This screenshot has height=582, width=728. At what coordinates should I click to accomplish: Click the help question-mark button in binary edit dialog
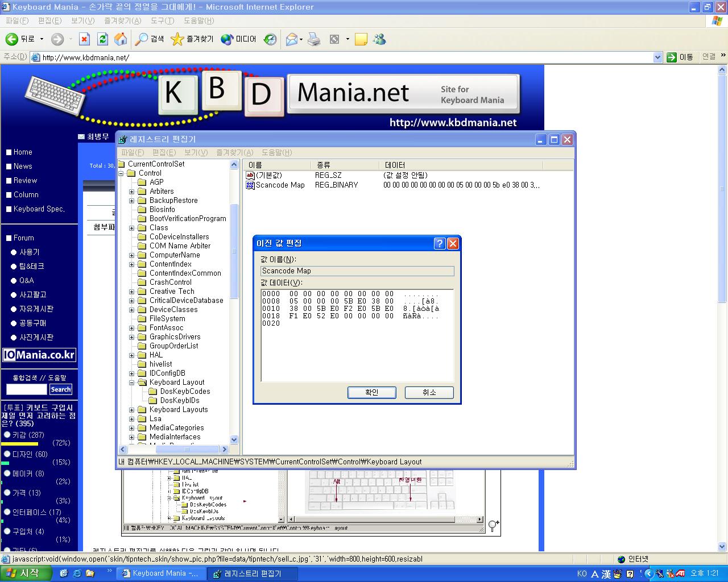click(x=440, y=243)
